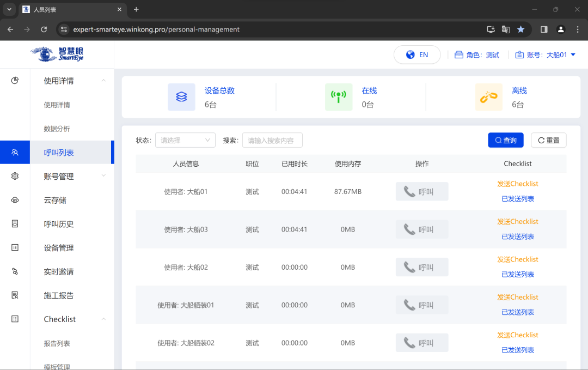Click the browser bookmark star icon
Viewport: 588px width, 370px height.
[521, 29]
